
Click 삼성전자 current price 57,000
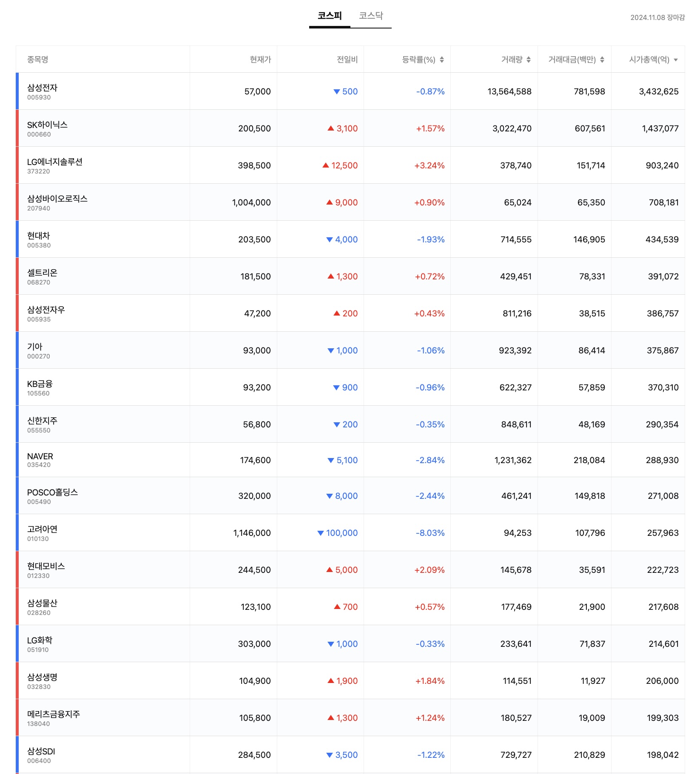pyautogui.click(x=258, y=91)
